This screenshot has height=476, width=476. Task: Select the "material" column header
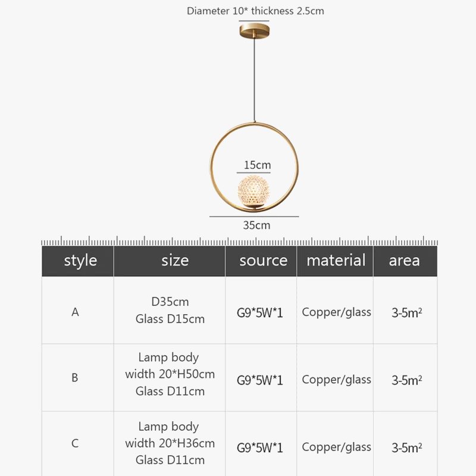(x=336, y=261)
